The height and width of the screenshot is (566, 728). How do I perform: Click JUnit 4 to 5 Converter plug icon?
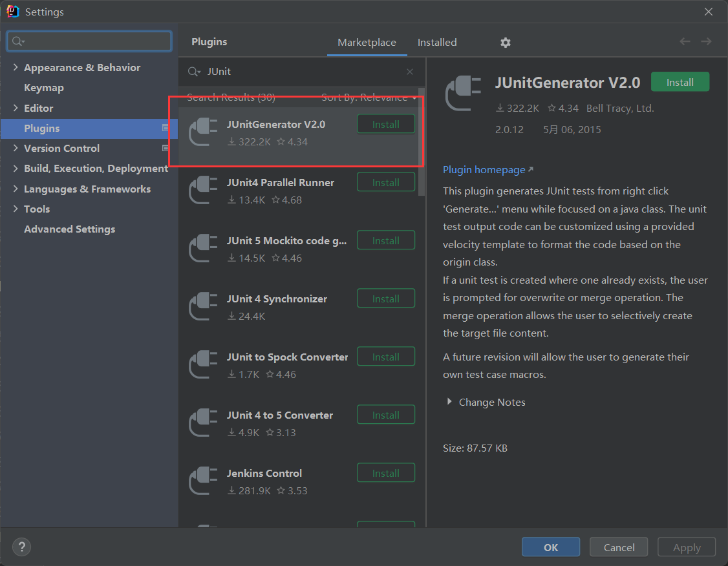tap(204, 423)
